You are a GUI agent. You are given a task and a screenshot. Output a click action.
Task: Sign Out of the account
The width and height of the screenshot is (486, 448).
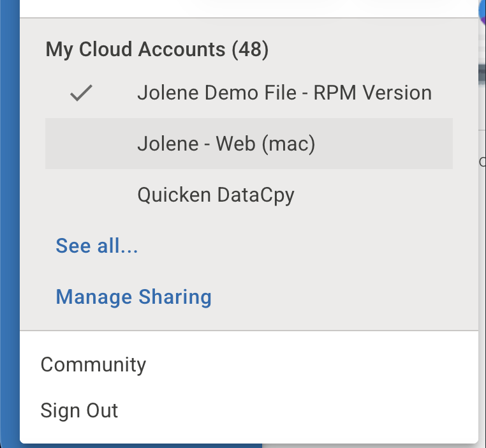[79, 410]
